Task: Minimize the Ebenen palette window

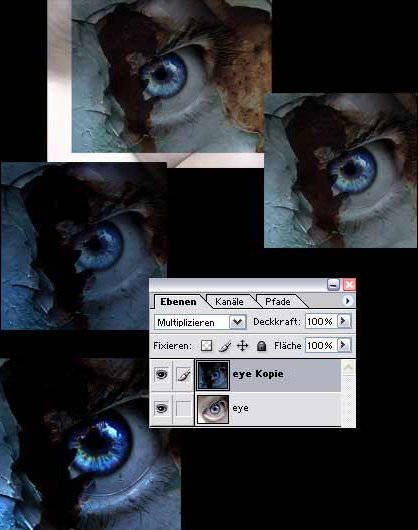Action: point(334,285)
